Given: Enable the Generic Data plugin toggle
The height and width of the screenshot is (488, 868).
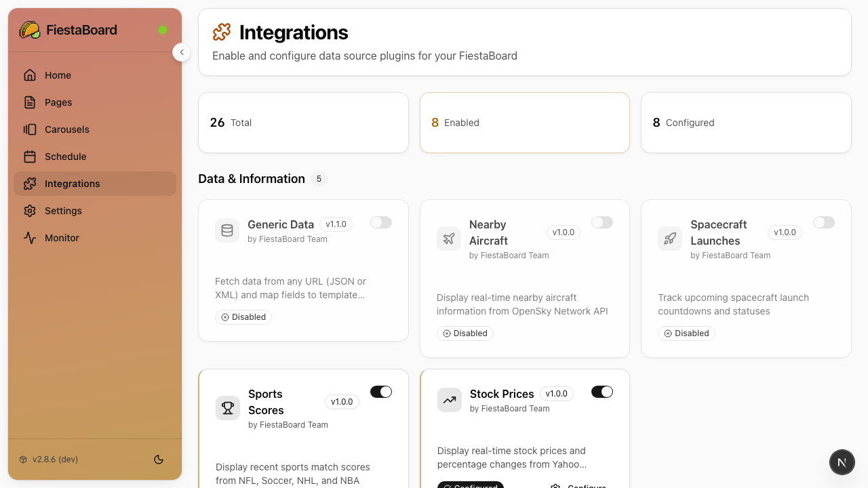Looking at the screenshot, I should [381, 222].
